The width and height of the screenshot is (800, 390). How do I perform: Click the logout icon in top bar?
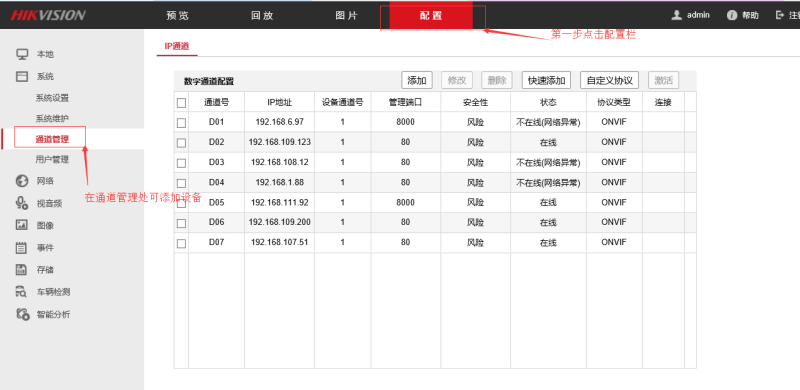pyautogui.click(x=779, y=15)
